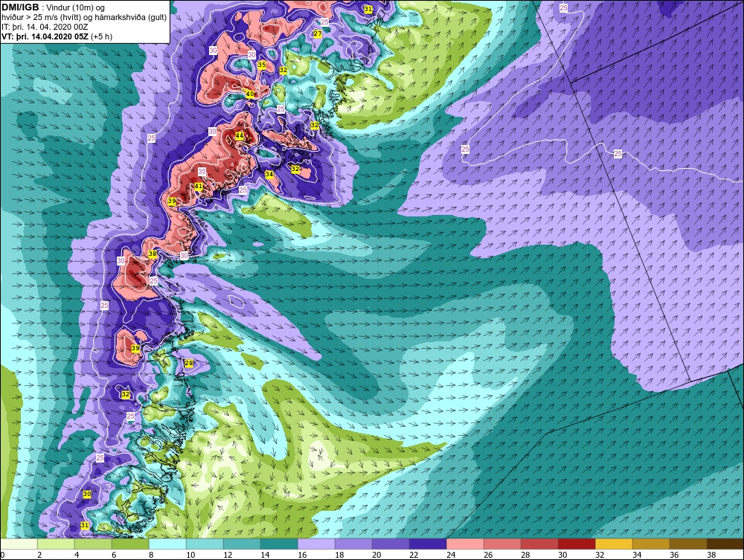Screen dimensions: 744x560
Task: Click the dark teal swatch between 14 and 16
Action: click(279, 544)
